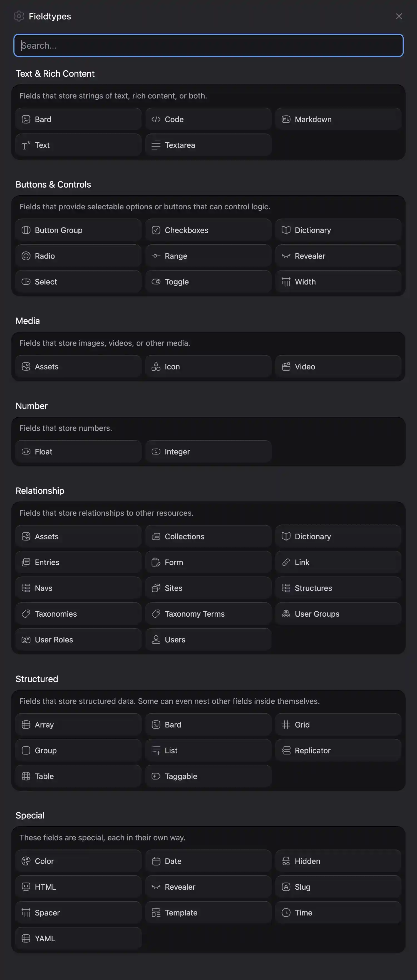Choose the Button Group fieldtype icon

pyautogui.click(x=26, y=230)
